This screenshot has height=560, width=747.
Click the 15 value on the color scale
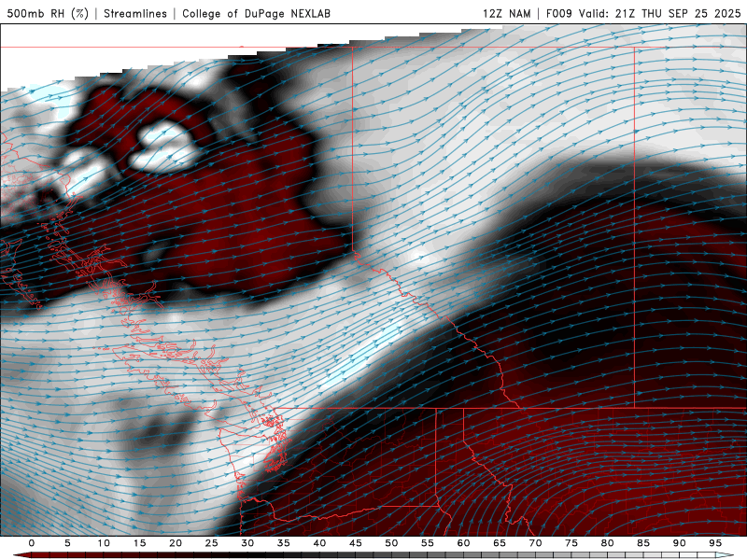[139, 543]
